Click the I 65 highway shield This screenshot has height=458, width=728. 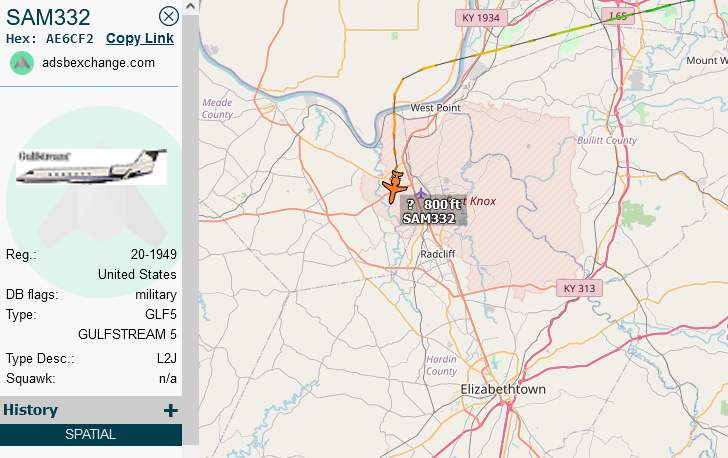coord(618,16)
